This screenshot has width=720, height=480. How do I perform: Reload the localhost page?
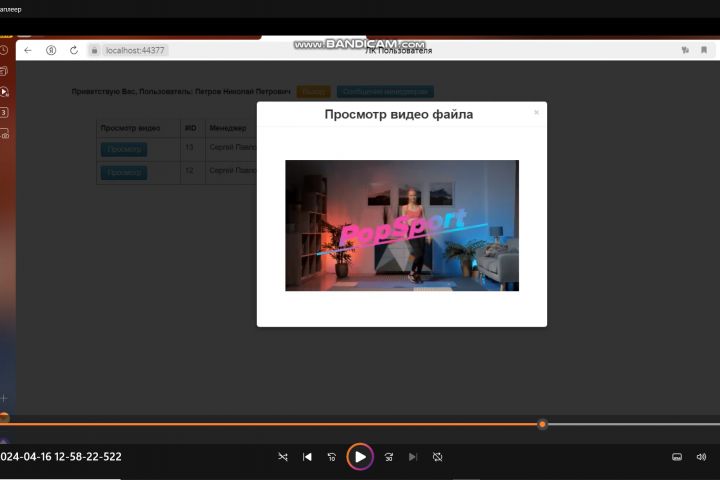73,50
